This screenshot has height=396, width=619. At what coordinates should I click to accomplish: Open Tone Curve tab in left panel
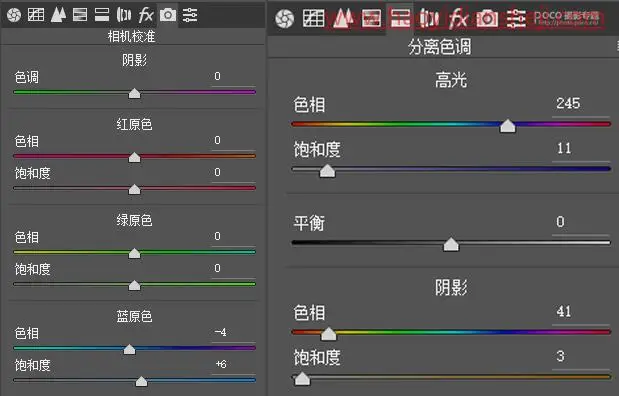click(36, 15)
